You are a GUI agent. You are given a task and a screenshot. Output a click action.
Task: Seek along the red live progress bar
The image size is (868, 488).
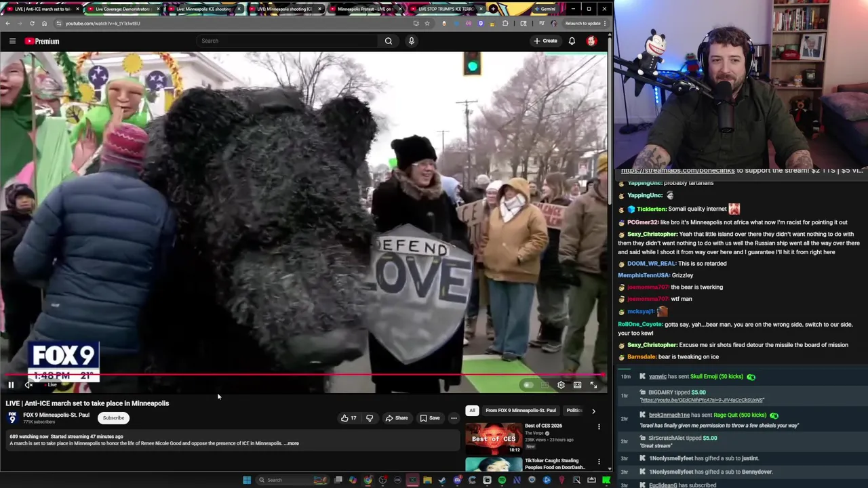pyautogui.click(x=304, y=374)
